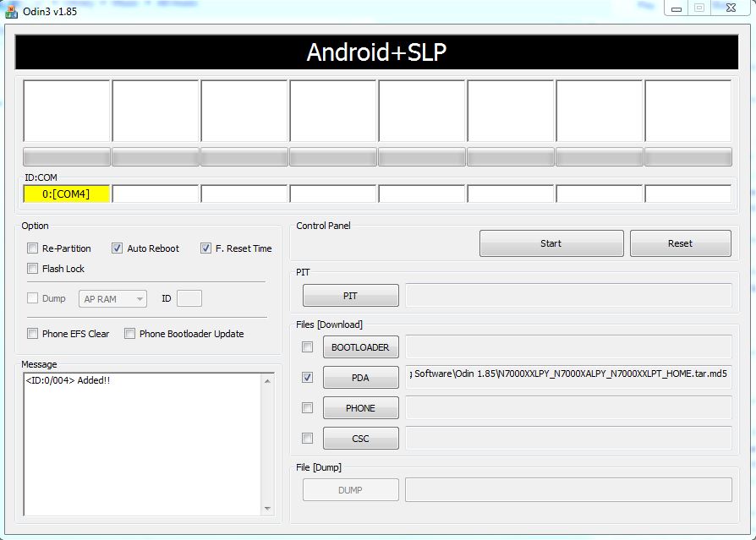Click the PDA file path field
Image resolution: width=756 pixels, height=540 pixels.
pos(568,374)
